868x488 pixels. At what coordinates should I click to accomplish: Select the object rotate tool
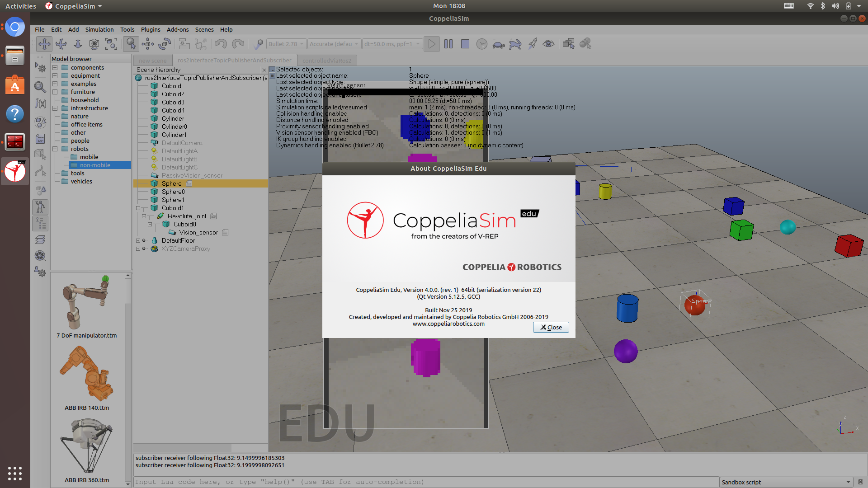click(165, 44)
